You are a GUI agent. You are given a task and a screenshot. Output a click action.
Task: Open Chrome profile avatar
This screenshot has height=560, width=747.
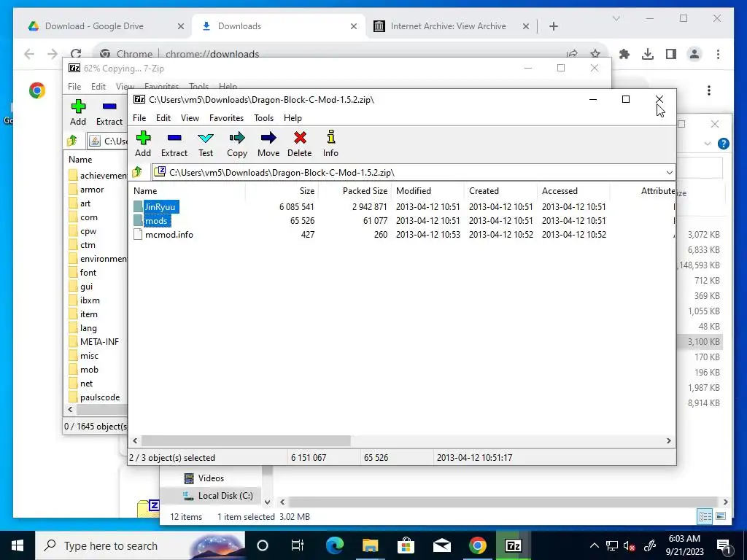click(694, 54)
